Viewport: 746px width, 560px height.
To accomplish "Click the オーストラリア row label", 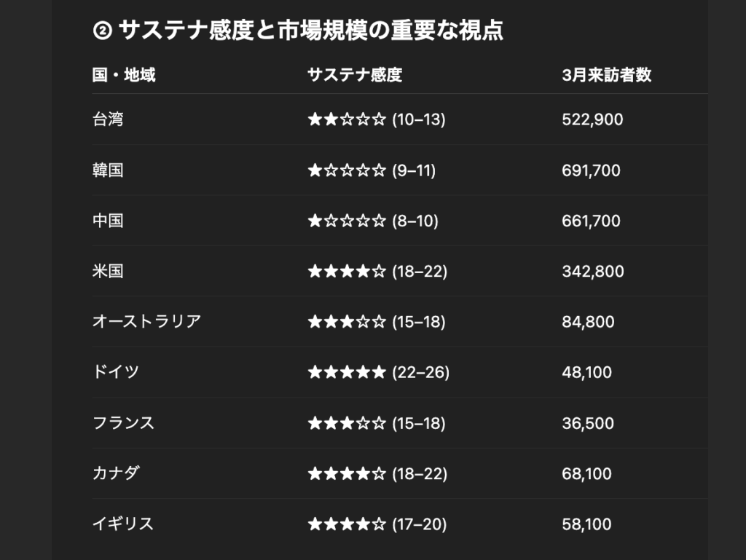I will [146, 321].
